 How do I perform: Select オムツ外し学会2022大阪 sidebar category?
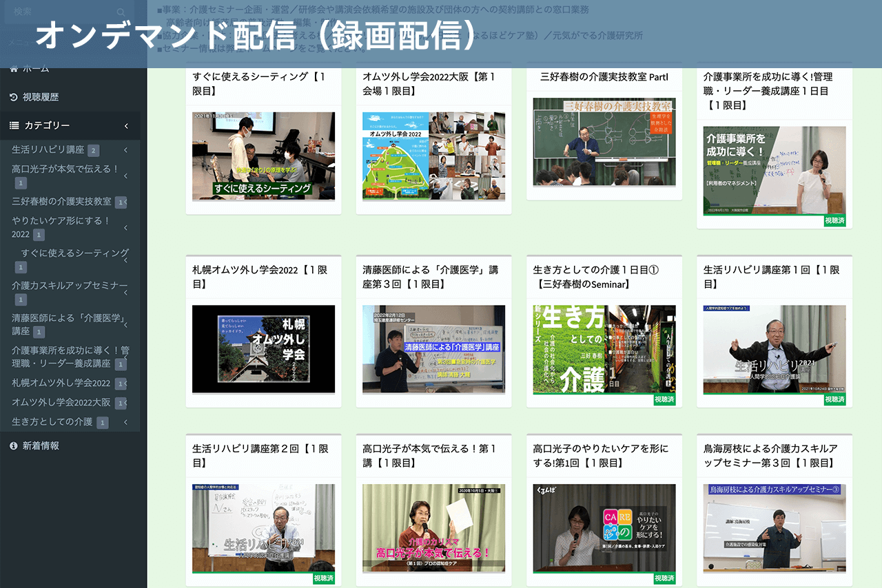[x=61, y=403]
